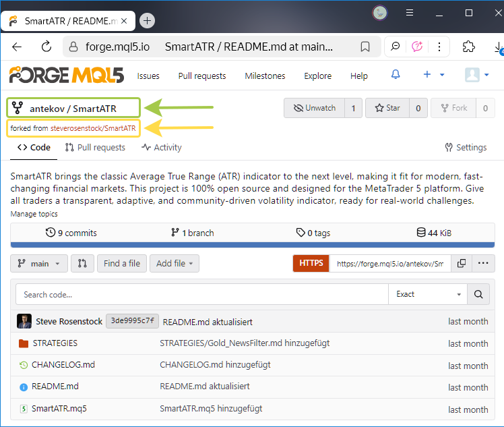
Task: Open antekov owner link
Action: coord(47,109)
